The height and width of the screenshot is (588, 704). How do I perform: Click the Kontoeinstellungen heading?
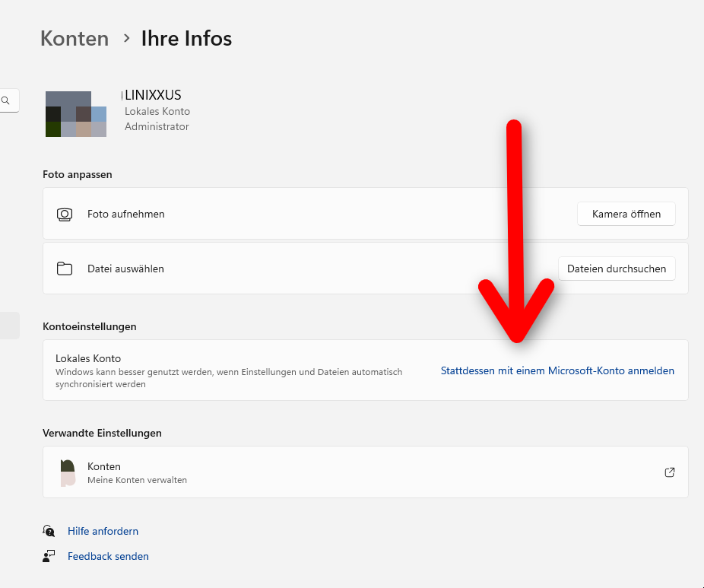point(90,326)
